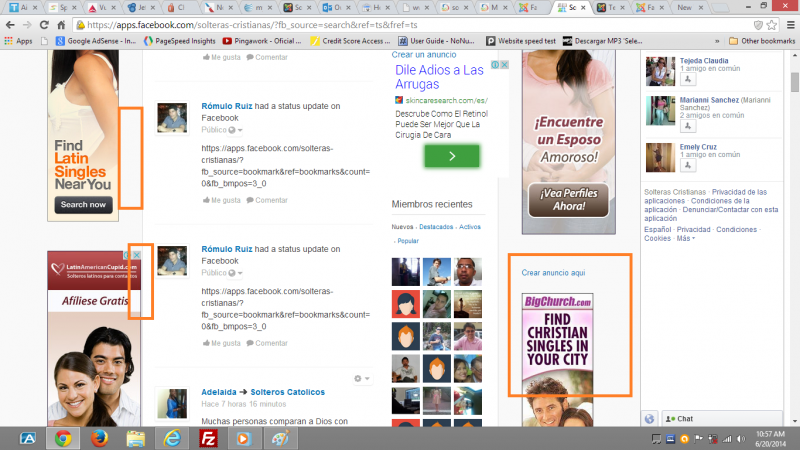
Task: Select the Destacados members tab
Action: pyautogui.click(x=436, y=227)
